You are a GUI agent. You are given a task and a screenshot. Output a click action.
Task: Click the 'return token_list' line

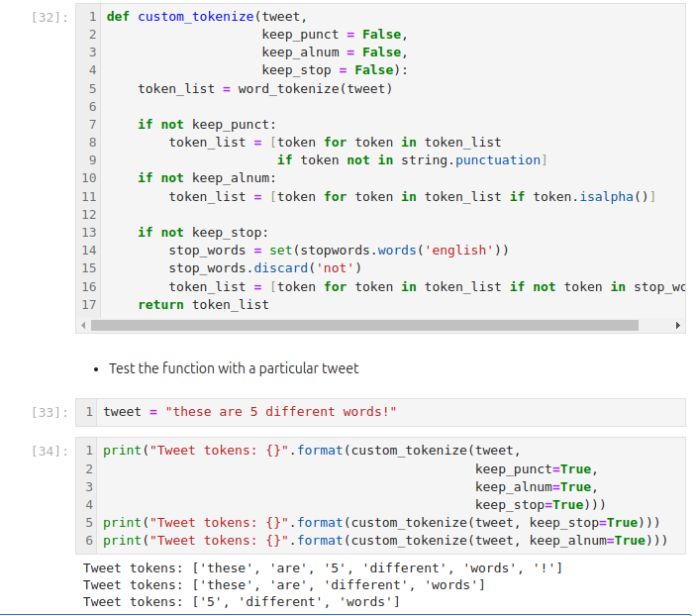(203, 304)
